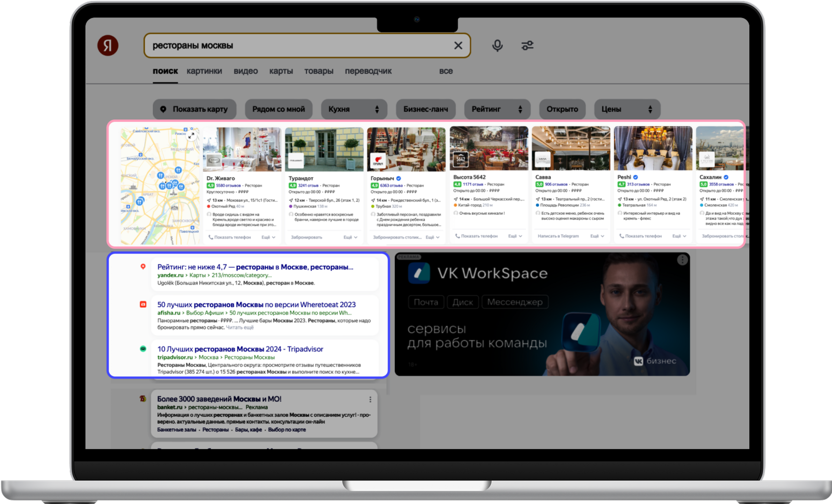Click Написать в Telegram on Савва card
This screenshot has width=832, height=504.
(x=558, y=236)
